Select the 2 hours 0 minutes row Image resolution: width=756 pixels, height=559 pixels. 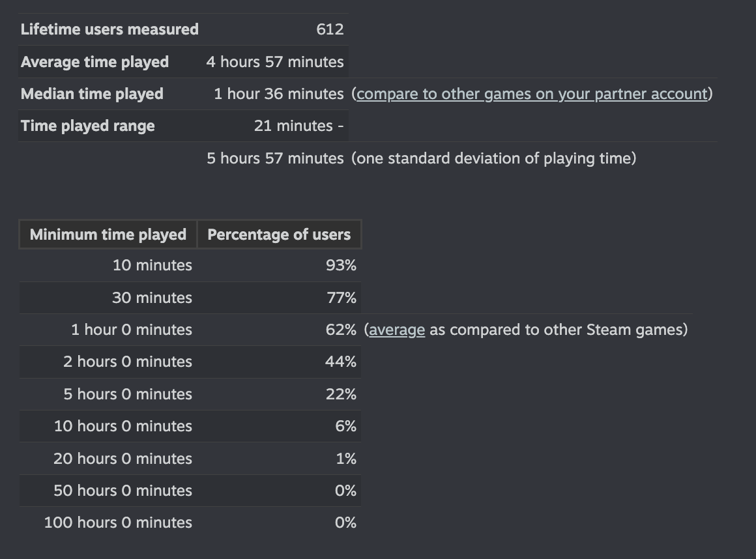coord(190,362)
